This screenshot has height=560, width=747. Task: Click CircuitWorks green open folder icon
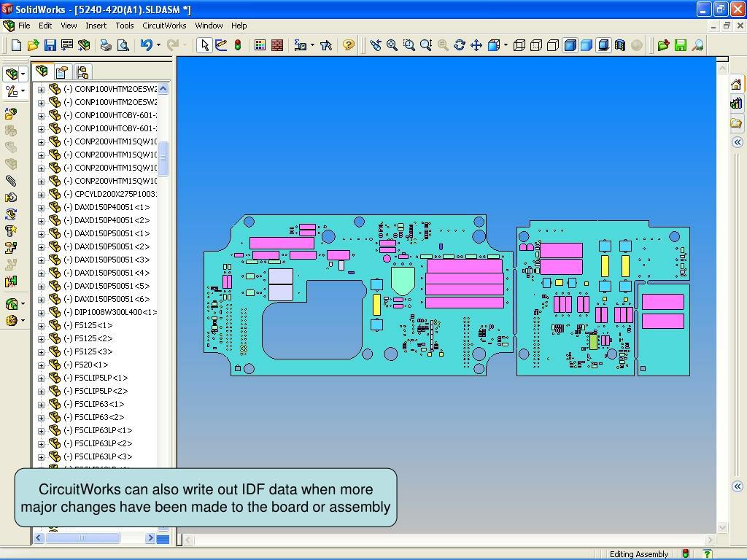[663, 45]
